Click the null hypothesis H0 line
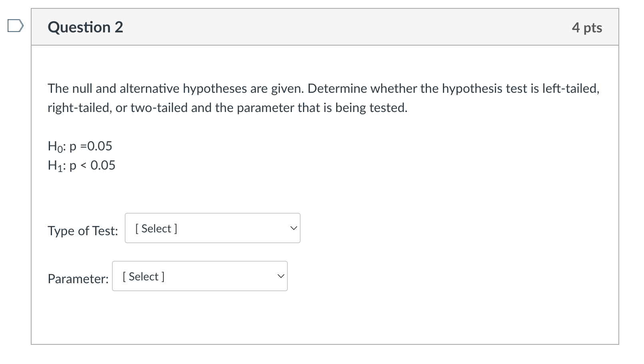This screenshot has height=364, width=644. [80, 146]
